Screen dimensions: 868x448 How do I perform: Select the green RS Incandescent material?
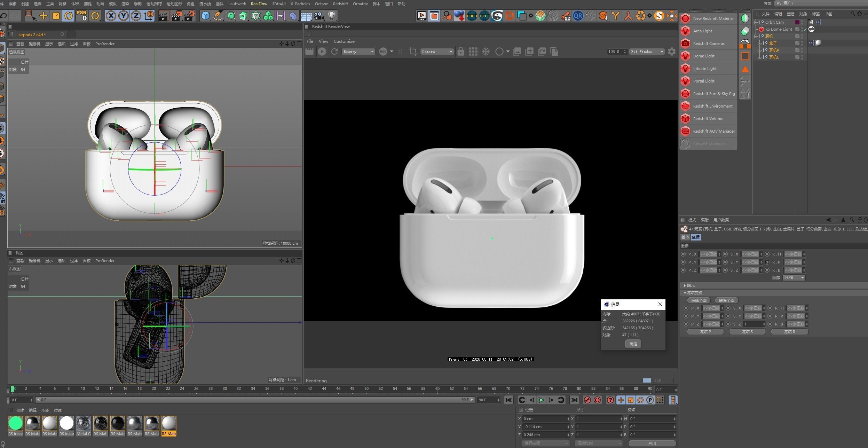(15, 426)
